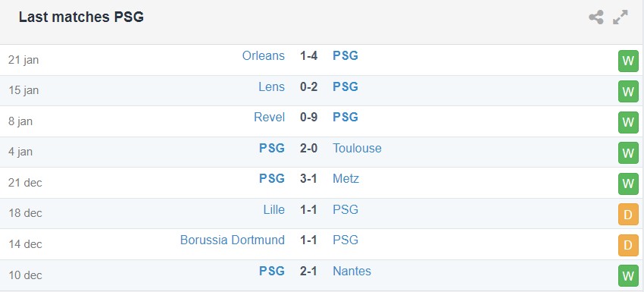Open the 0-9 score for Revel match
Image resolution: width=644 pixels, height=292 pixels.
point(308,118)
